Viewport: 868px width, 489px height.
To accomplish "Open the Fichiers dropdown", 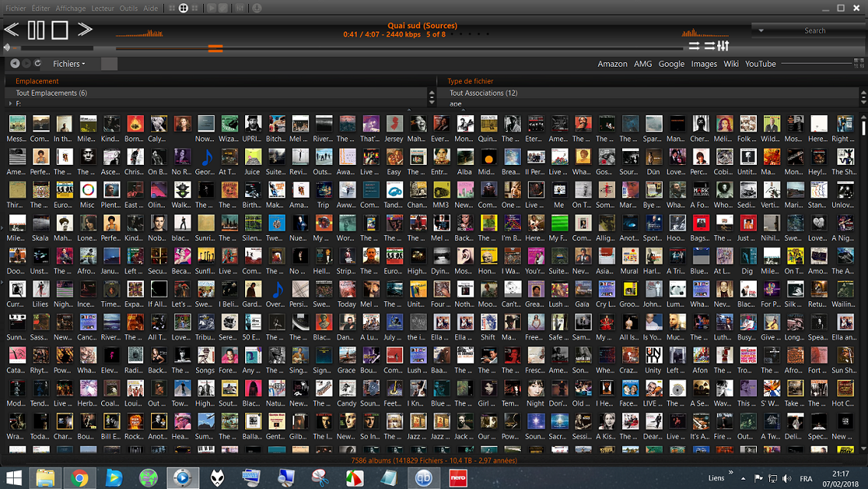I will (69, 64).
